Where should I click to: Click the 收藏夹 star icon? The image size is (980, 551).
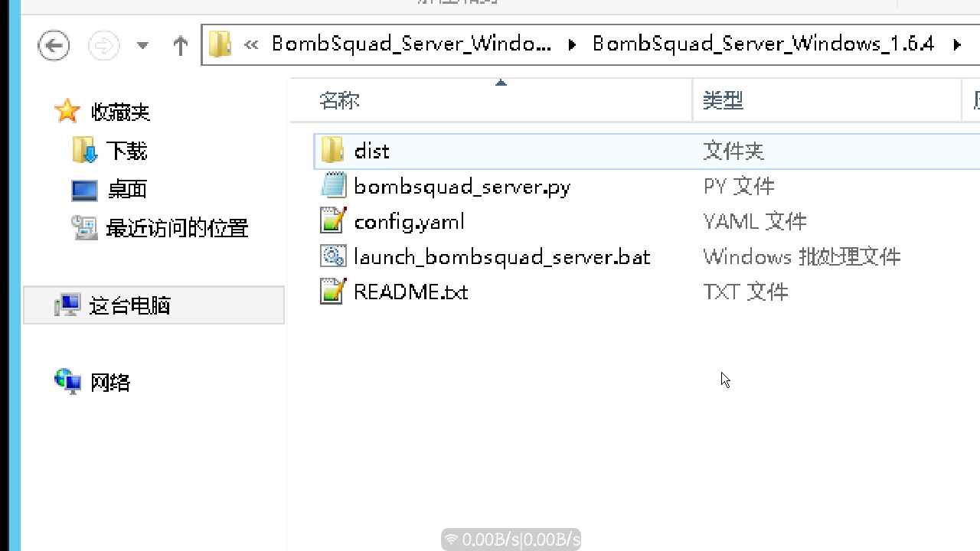point(67,111)
